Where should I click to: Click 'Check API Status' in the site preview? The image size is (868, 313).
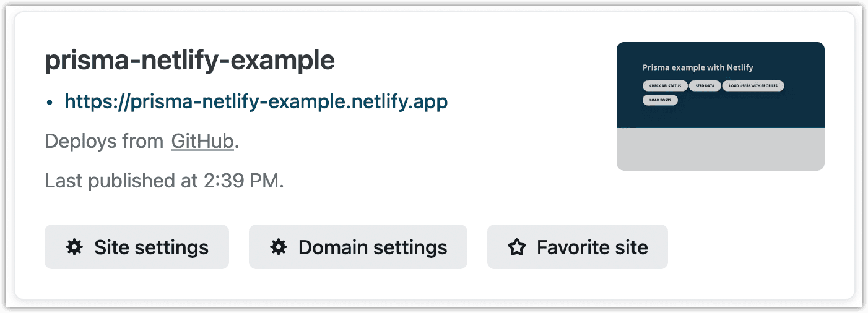[x=665, y=86]
